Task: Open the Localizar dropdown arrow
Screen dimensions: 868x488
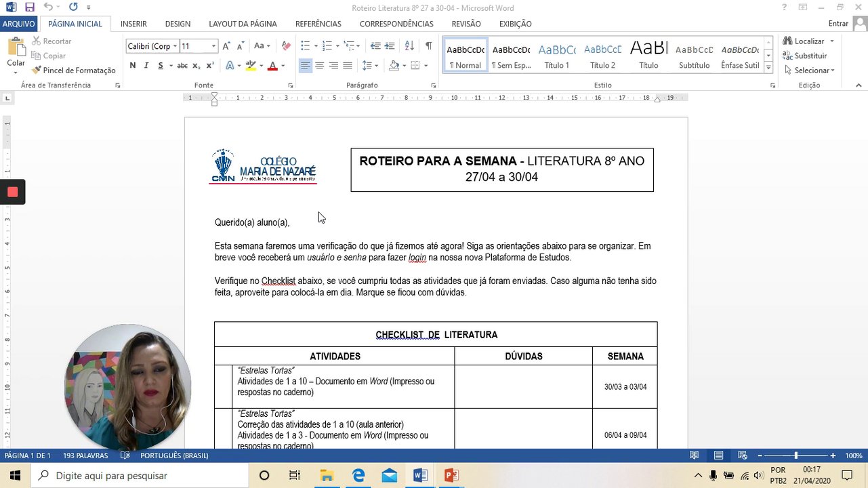Action: [x=832, y=41]
